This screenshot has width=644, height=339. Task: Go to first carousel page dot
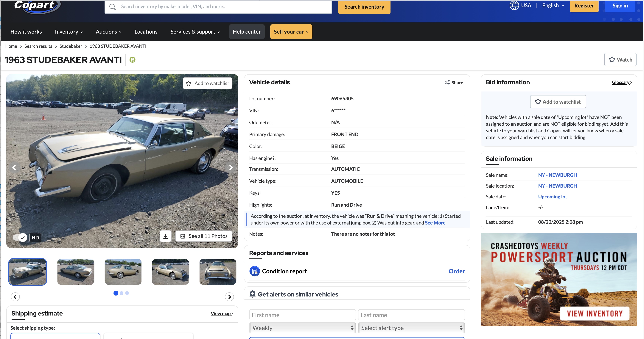click(116, 293)
